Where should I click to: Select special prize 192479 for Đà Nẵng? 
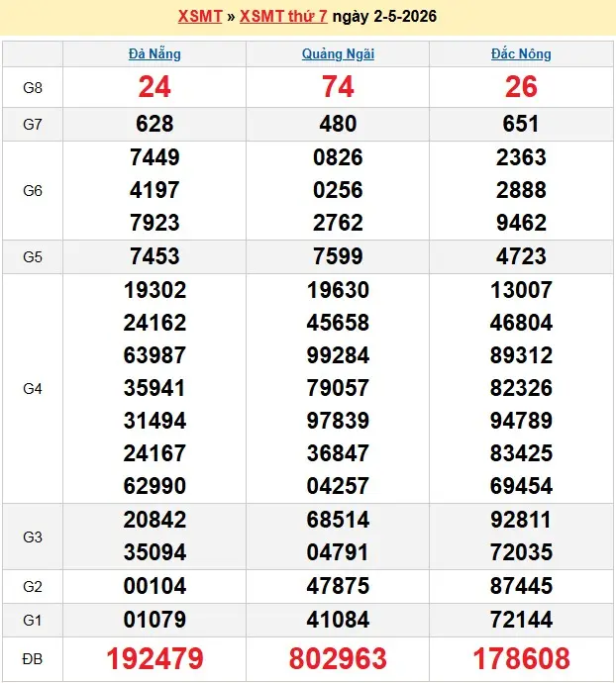click(154, 658)
